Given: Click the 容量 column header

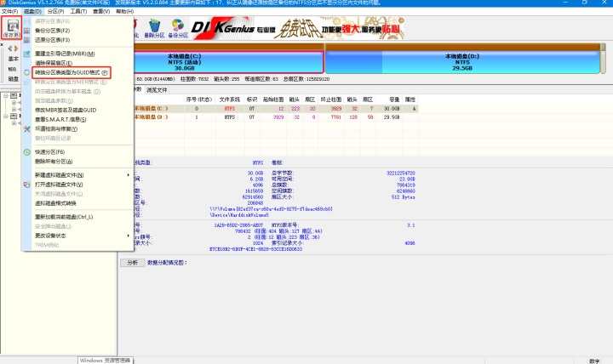Looking at the screenshot, I should coord(389,100).
